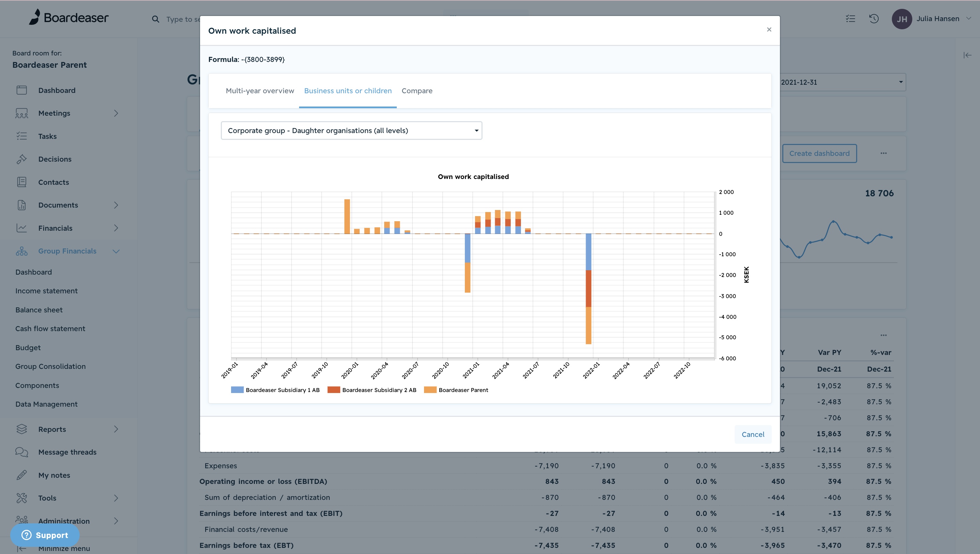The width and height of the screenshot is (980, 554).
Task: Click the Cancel button in dialog
Action: click(x=753, y=434)
